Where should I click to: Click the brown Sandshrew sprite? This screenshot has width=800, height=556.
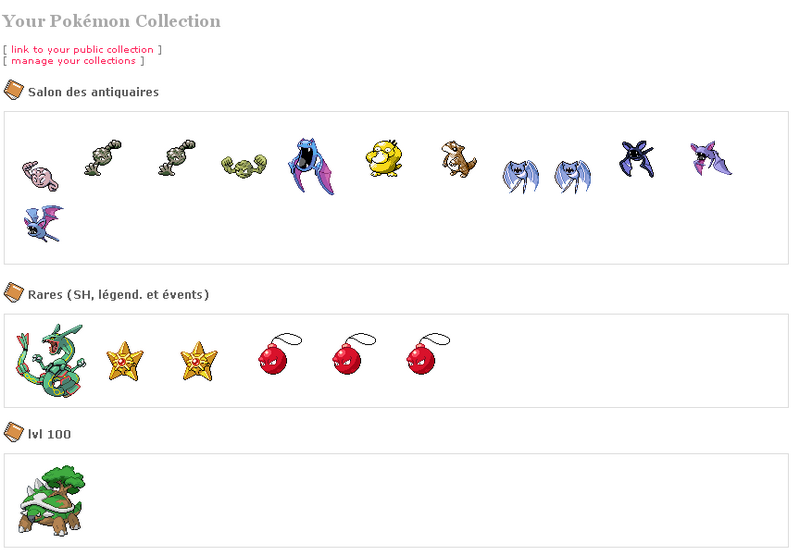pyautogui.click(x=457, y=159)
